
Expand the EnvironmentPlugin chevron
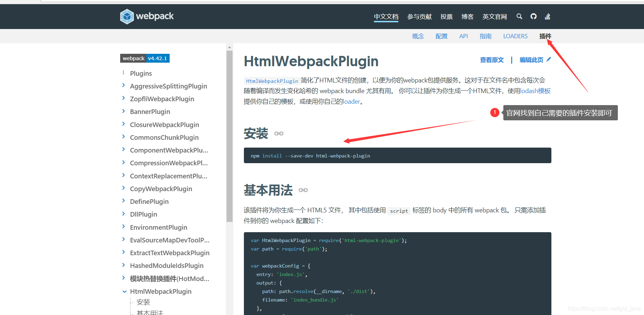click(123, 227)
